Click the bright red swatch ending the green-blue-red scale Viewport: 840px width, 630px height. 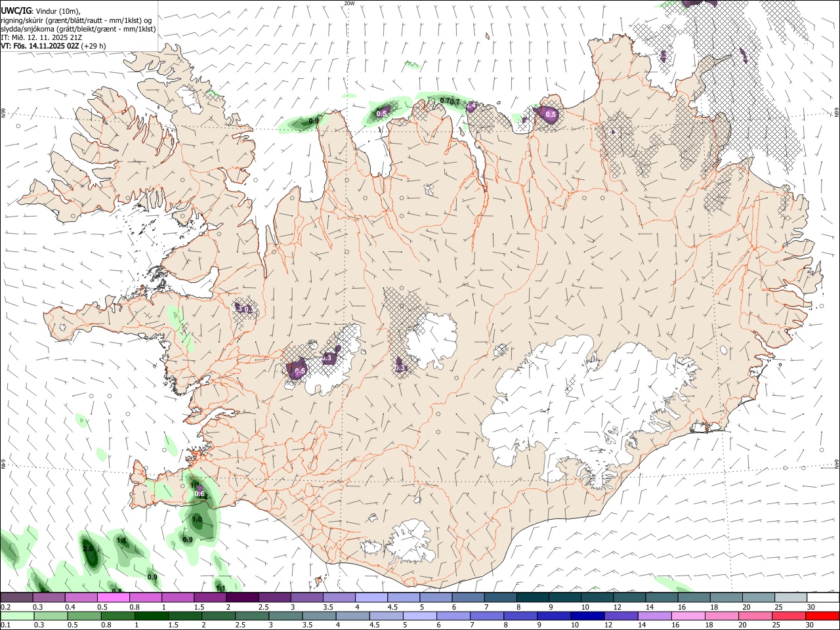click(822, 616)
